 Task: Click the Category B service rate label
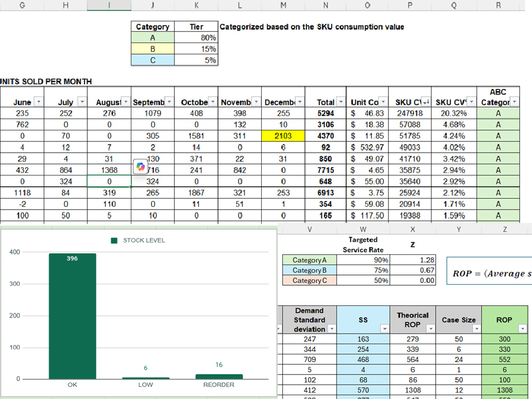tap(310, 270)
